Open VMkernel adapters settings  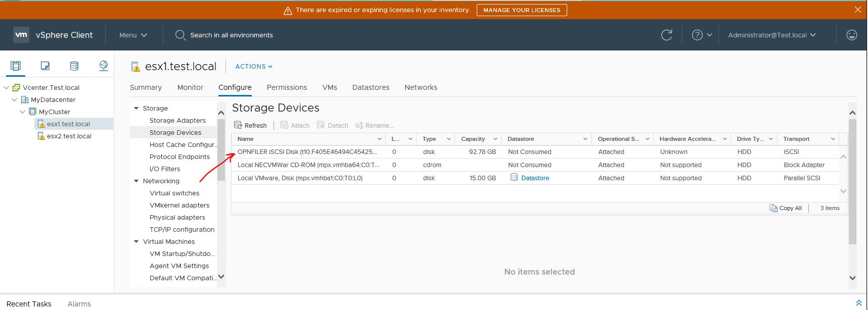click(x=179, y=205)
